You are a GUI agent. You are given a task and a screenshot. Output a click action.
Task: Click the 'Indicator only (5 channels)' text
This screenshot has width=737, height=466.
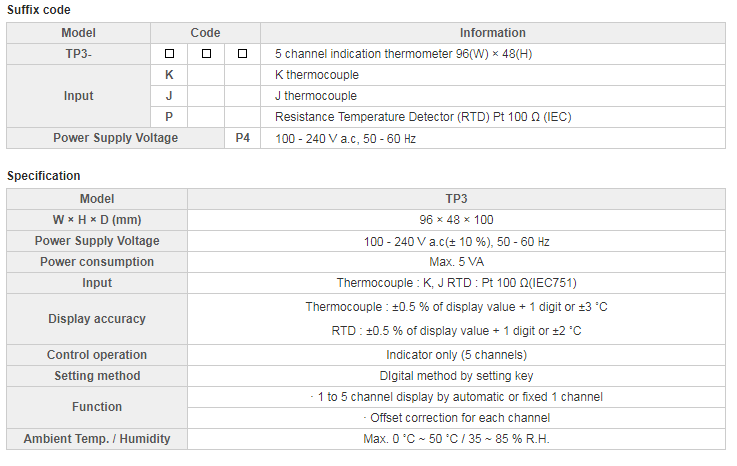tap(456, 355)
